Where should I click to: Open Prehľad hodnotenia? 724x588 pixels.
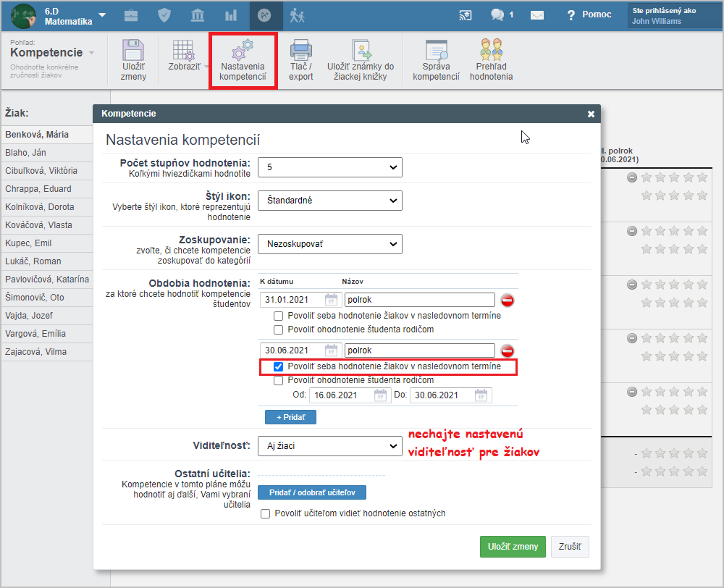tap(491, 59)
